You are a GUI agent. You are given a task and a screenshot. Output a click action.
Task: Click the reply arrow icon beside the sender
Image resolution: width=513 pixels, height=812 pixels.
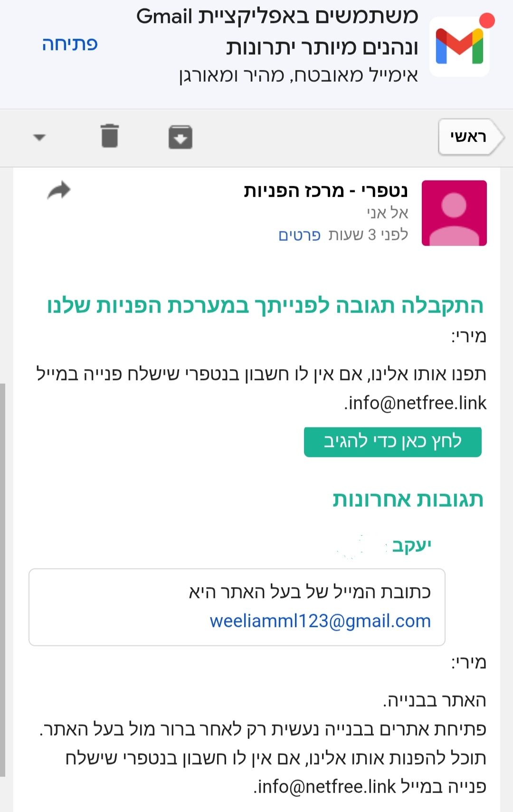coord(59,191)
